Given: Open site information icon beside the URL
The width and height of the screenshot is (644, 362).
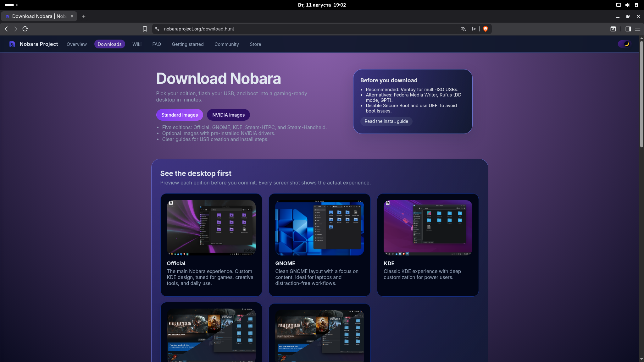Looking at the screenshot, I should coord(157,29).
